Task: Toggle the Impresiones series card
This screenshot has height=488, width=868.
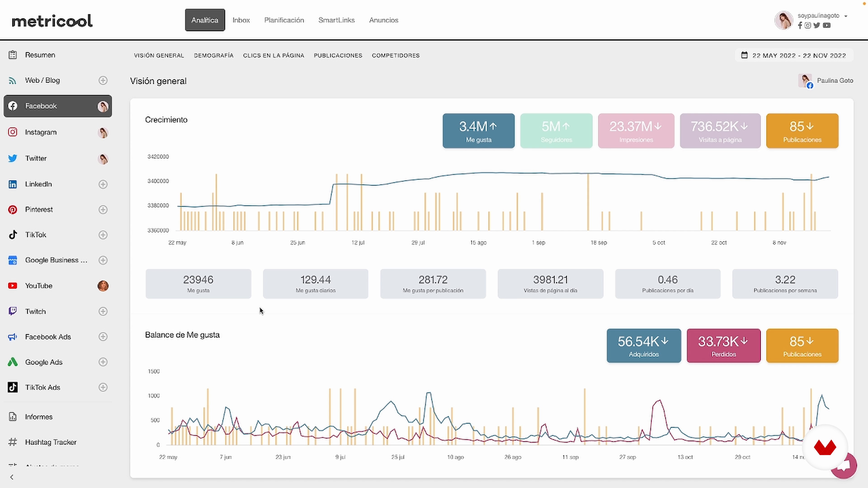Action: (636, 131)
